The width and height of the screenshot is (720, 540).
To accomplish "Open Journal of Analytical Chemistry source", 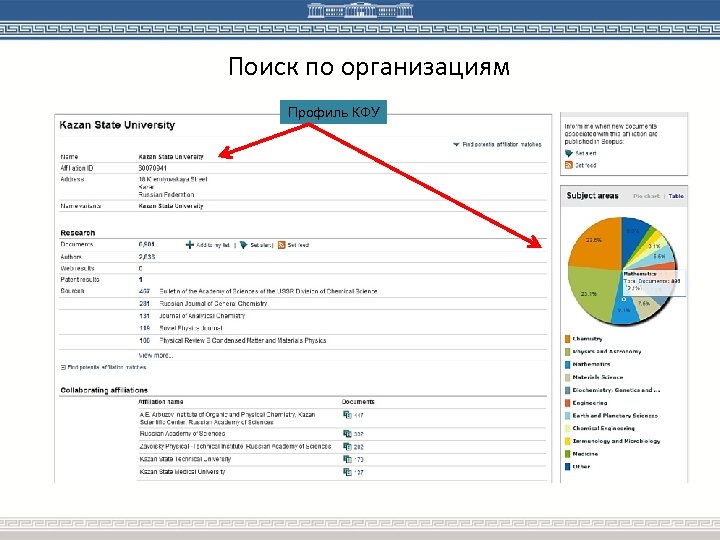I will pyautogui.click(x=202, y=316).
